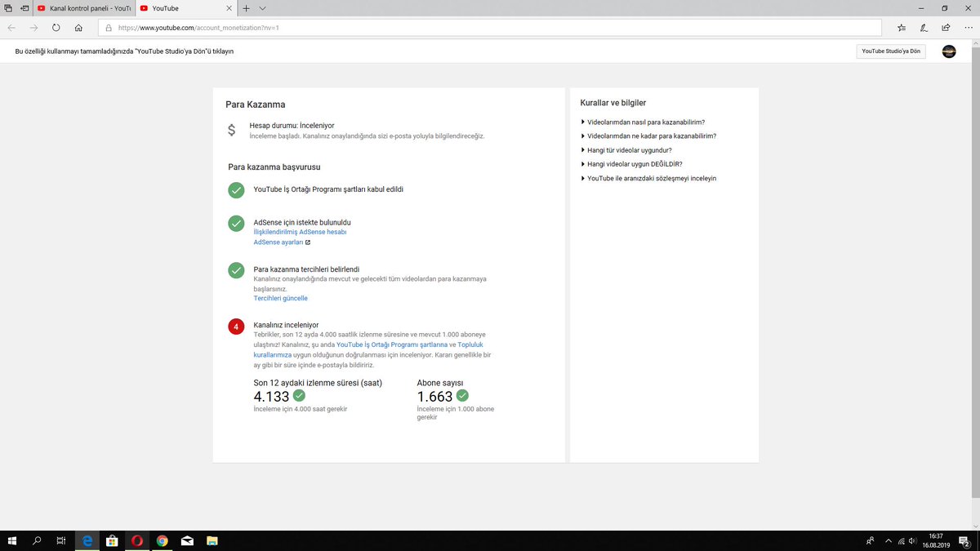Screen dimensions: 980x551
Task: Open the network status tray icon
Action: (x=901, y=540)
